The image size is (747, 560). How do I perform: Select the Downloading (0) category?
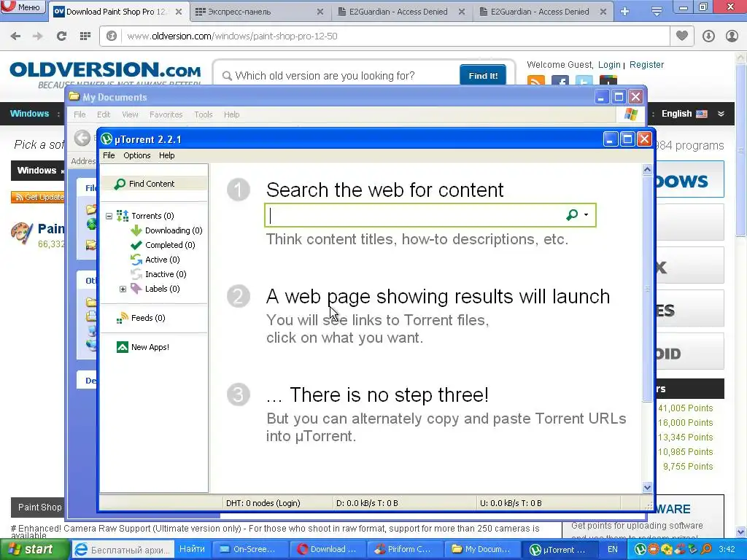click(x=167, y=230)
